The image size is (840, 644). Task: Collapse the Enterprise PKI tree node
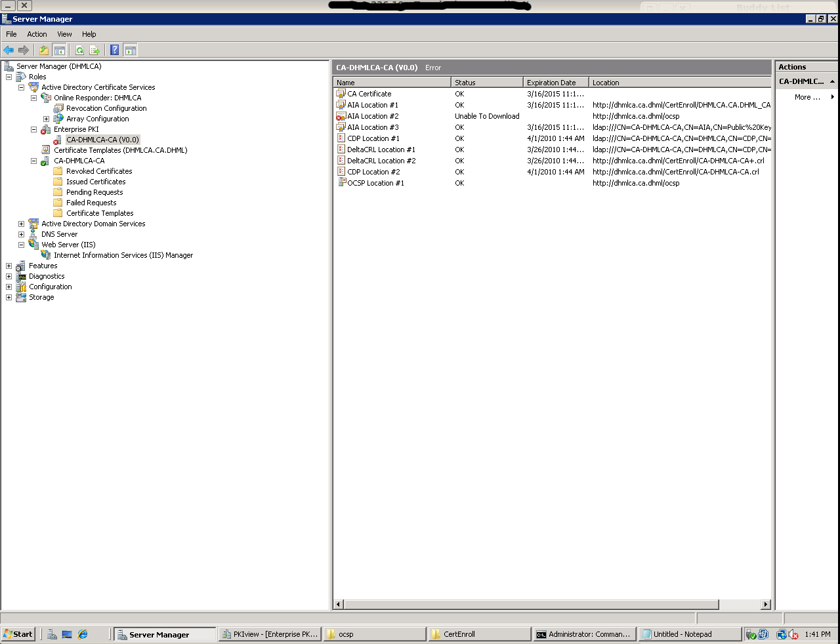33,129
